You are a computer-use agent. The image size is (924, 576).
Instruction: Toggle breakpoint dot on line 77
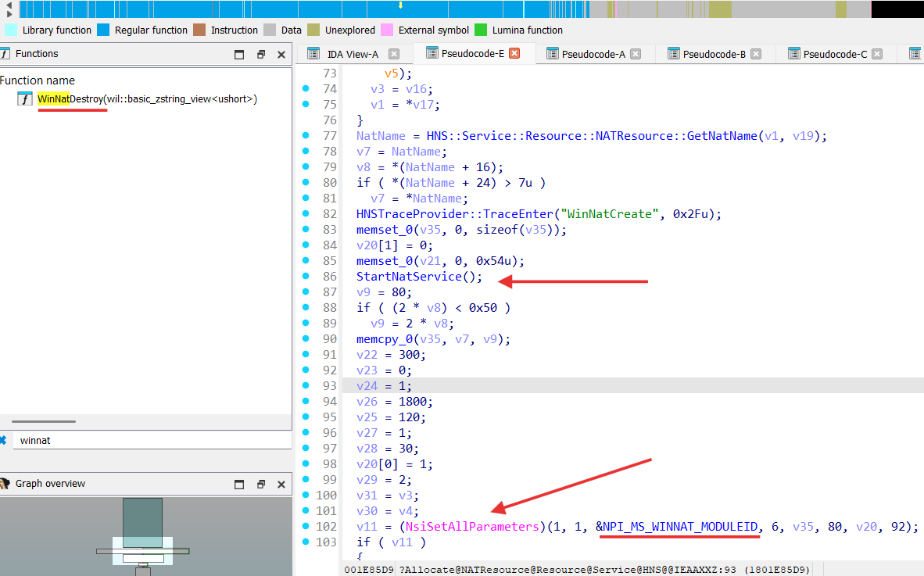[306, 136]
